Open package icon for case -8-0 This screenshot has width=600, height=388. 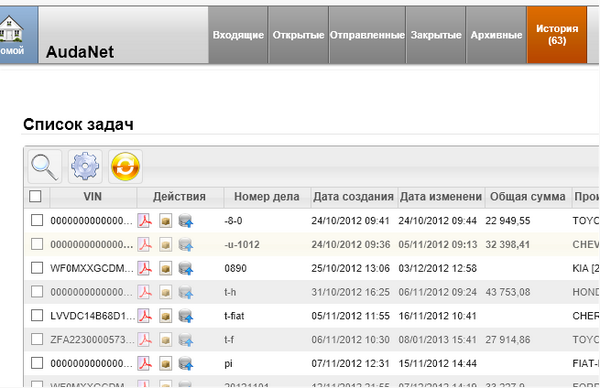(165, 221)
